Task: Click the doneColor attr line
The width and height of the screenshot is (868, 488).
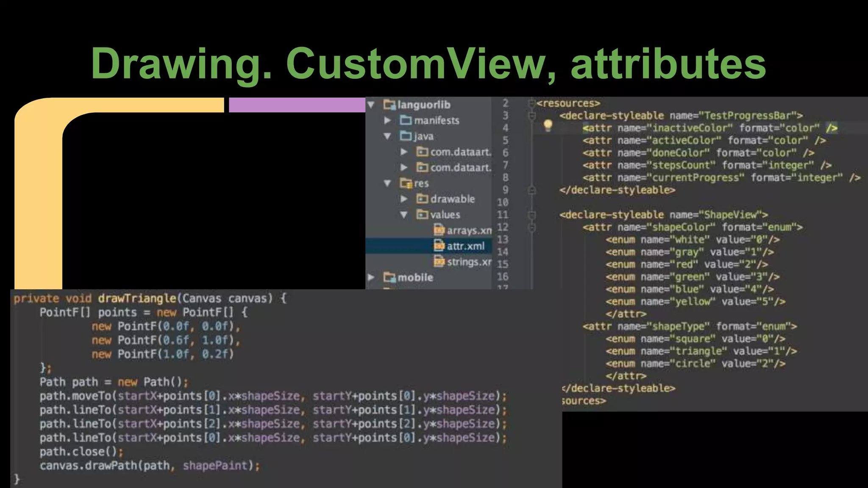Action: [x=698, y=152]
